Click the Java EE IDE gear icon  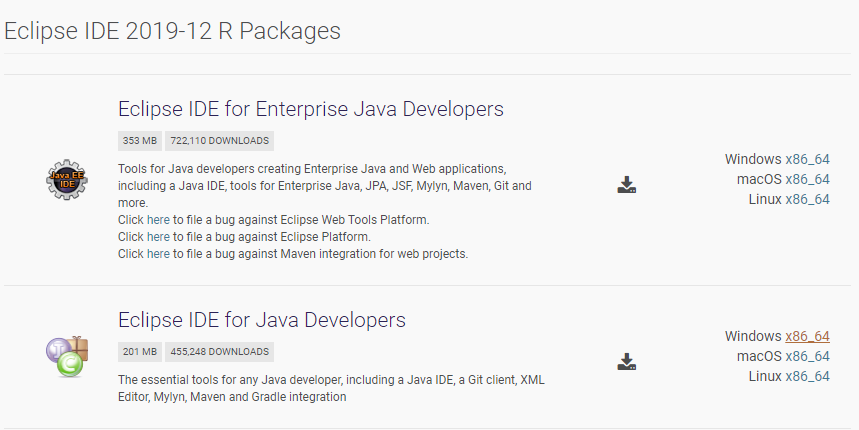point(67,180)
